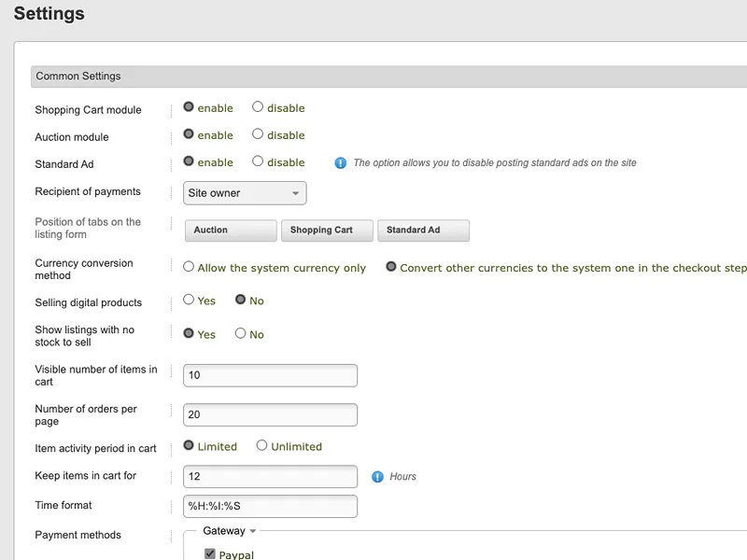Set item activity period to Unlimited

261,445
